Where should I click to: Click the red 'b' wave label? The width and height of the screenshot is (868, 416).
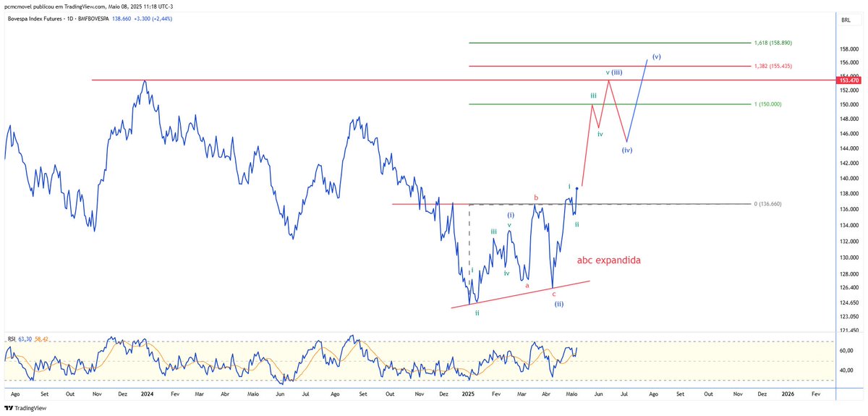click(x=536, y=198)
